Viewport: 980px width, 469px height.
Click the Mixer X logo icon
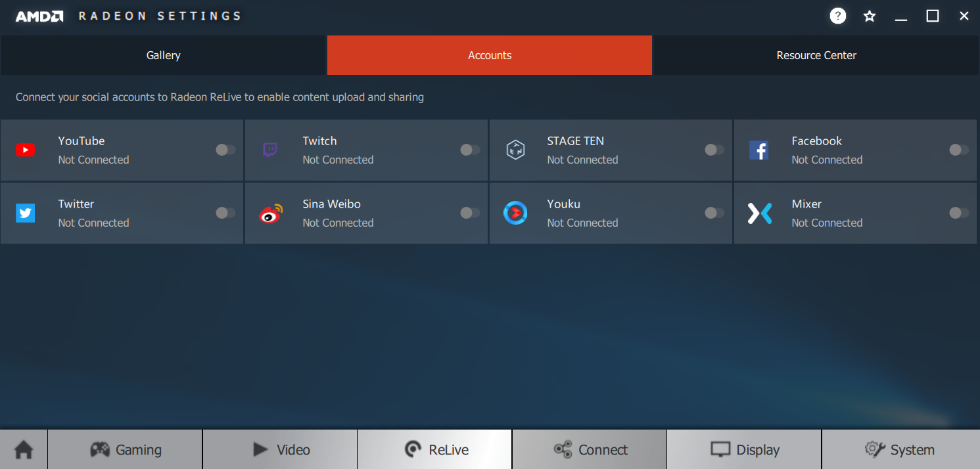(759, 213)
